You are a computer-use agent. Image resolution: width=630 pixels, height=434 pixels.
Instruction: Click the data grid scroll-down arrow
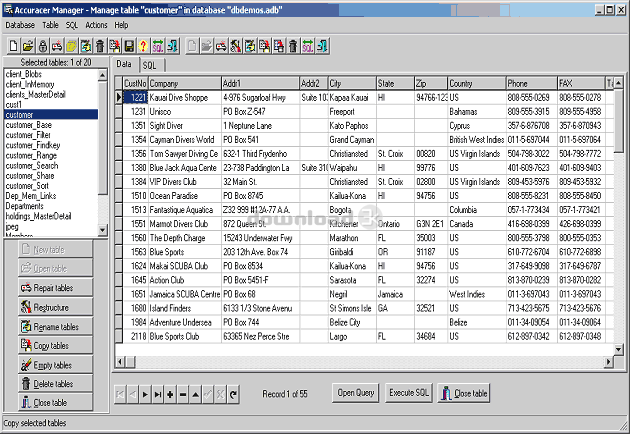[x=619, y=350]
